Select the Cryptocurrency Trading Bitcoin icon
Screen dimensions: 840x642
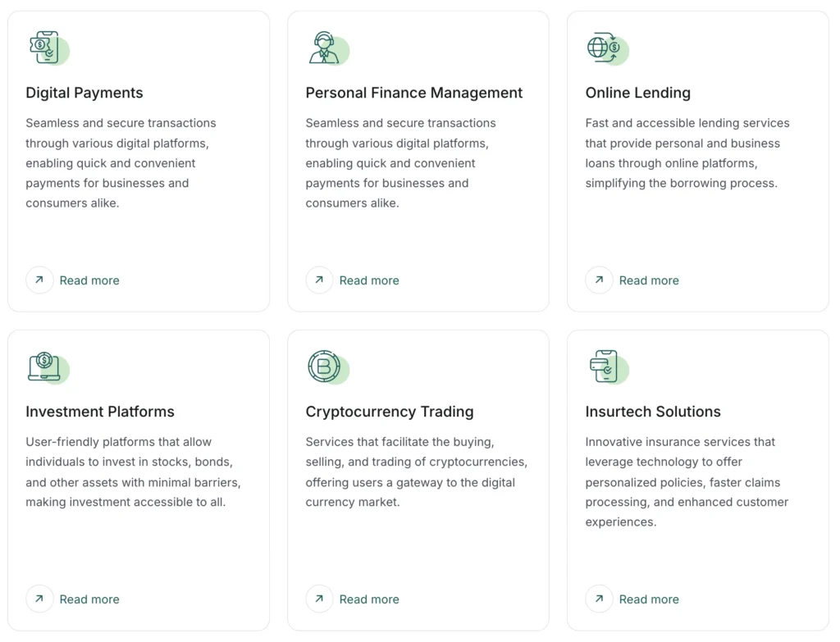point(327,367)
